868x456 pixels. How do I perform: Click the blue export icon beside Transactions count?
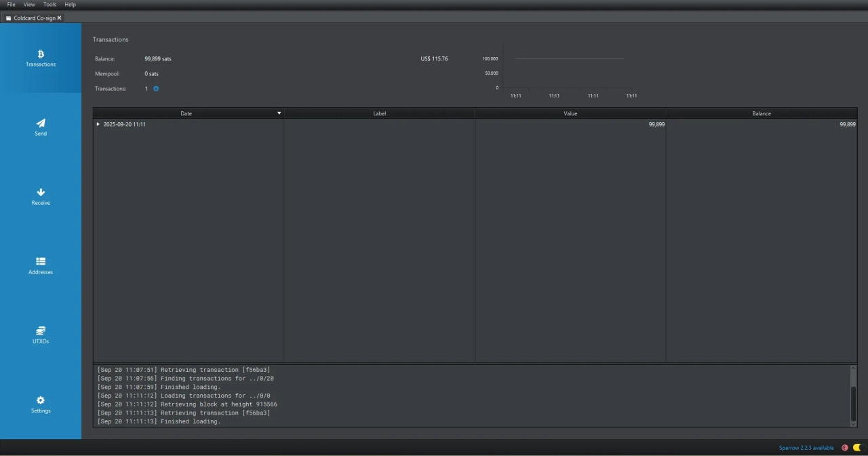(156, 89)
